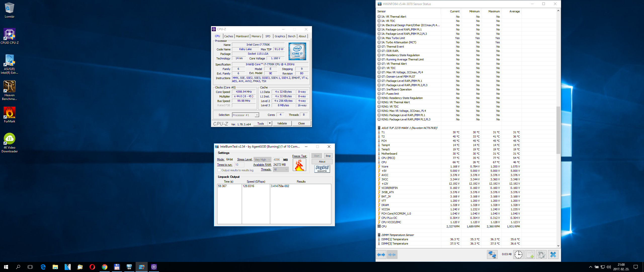644x272 pixels.
Task: Click Validate button in CPU-Z
Action: [x=282, y=123]
